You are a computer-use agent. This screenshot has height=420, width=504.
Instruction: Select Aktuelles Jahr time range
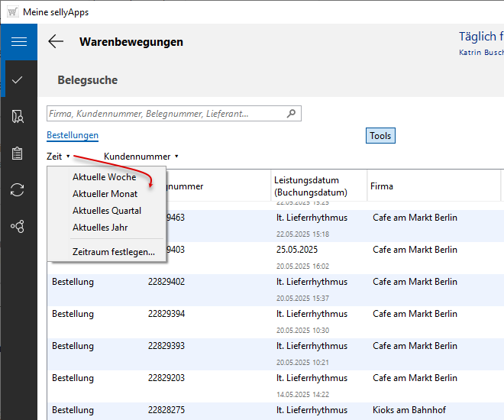point(100,228)
